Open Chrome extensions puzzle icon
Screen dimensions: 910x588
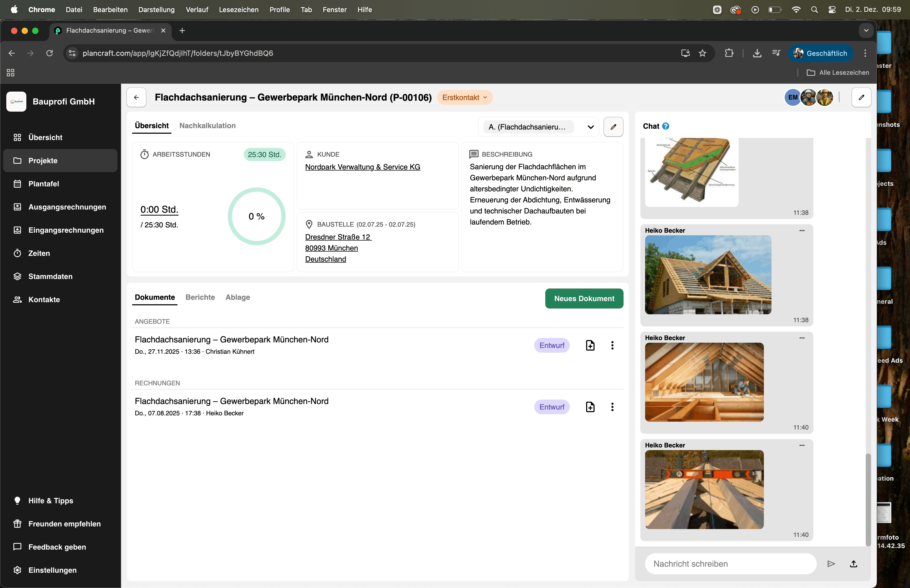click(729, 53)
